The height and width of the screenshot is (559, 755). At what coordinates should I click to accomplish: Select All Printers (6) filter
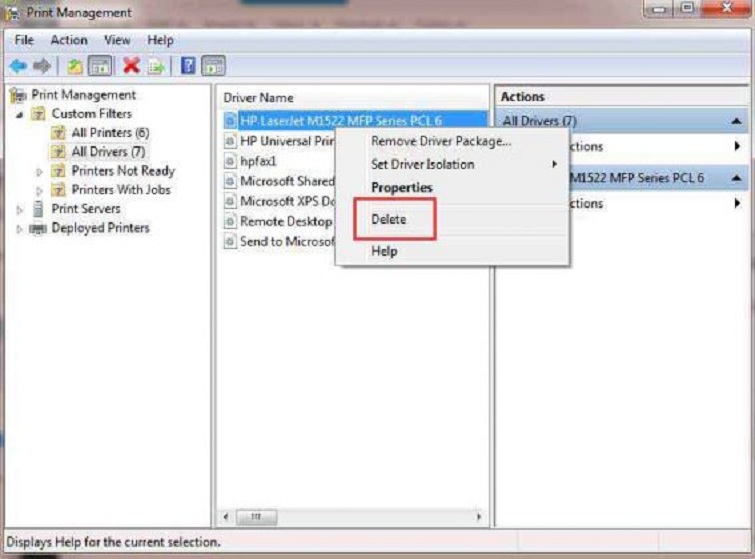(109, 133)
